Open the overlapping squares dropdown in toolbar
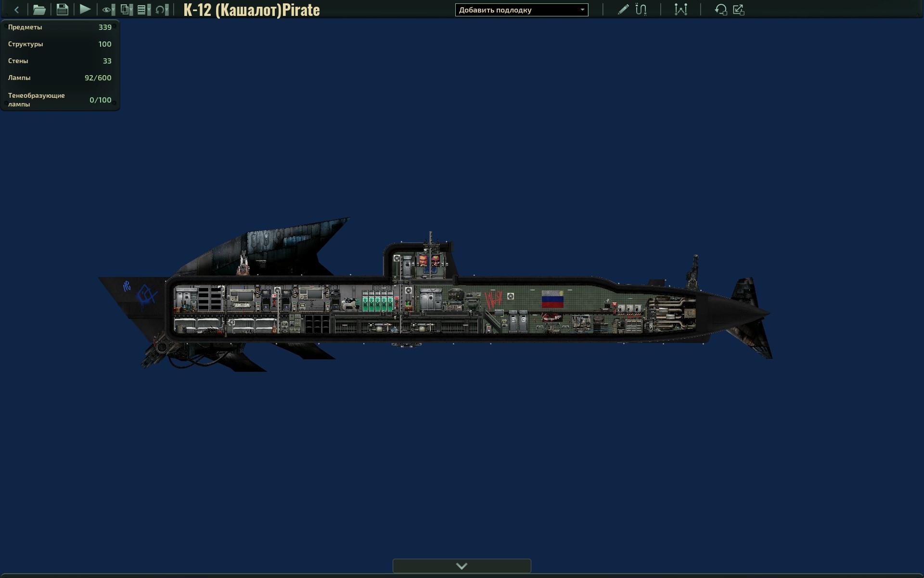 pos(127,10)
